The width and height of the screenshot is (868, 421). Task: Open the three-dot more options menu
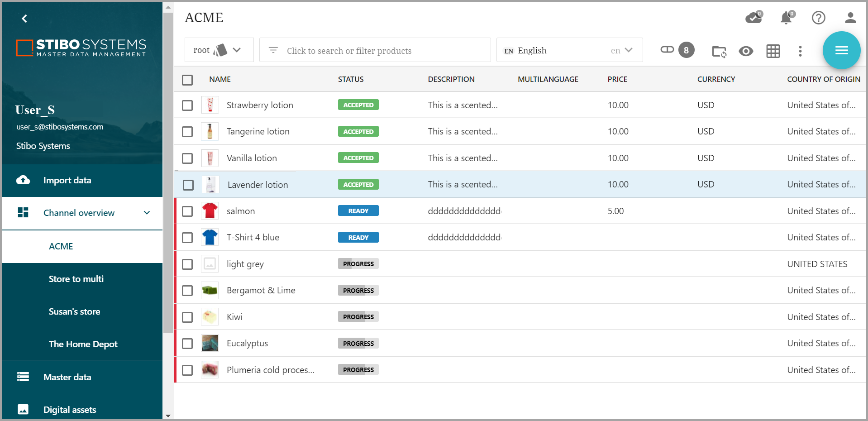coord(800,51)
